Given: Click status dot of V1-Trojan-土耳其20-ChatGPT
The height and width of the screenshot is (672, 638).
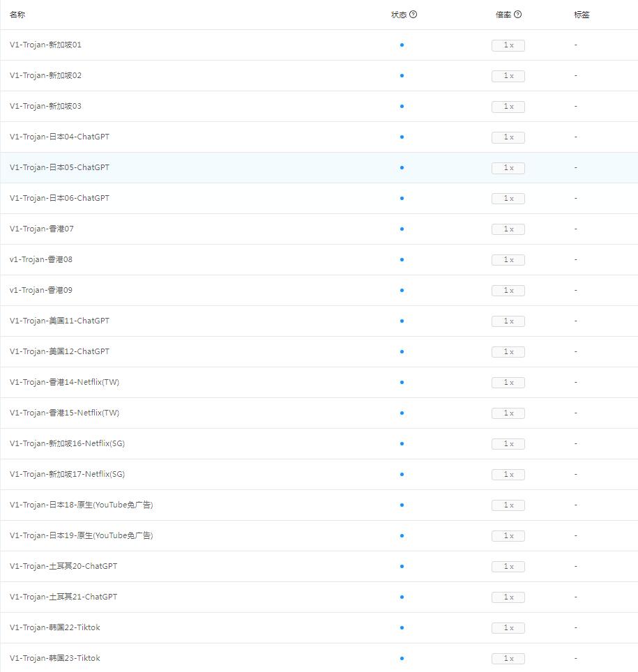Looking at the screenshot, I should coord(402,567).
